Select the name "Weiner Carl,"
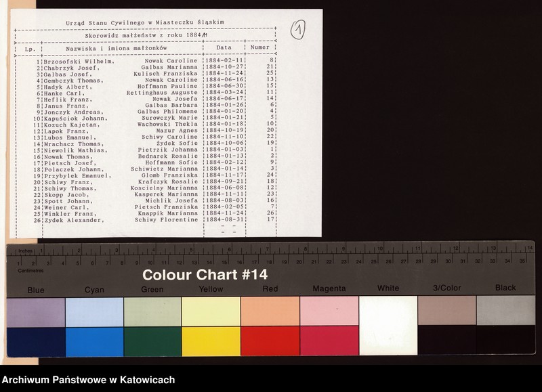 click(66, 208)
